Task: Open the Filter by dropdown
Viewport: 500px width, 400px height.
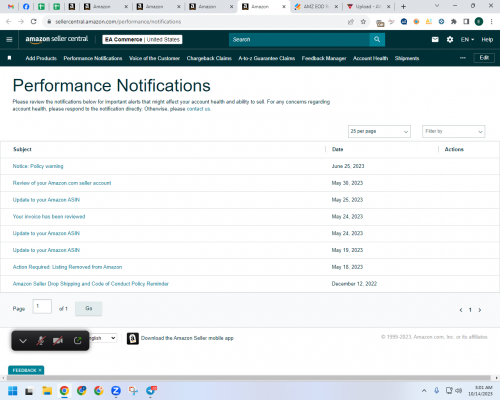Action: click(454, 131)
